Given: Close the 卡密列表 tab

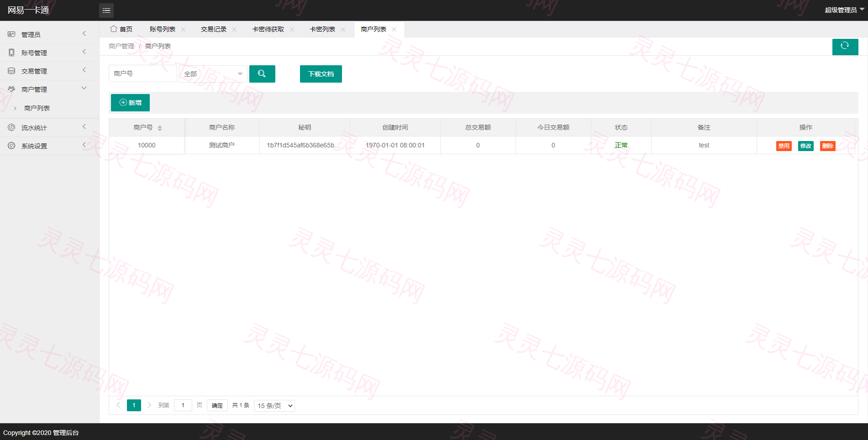Looking at the screenshot, I should pos(343,29).
